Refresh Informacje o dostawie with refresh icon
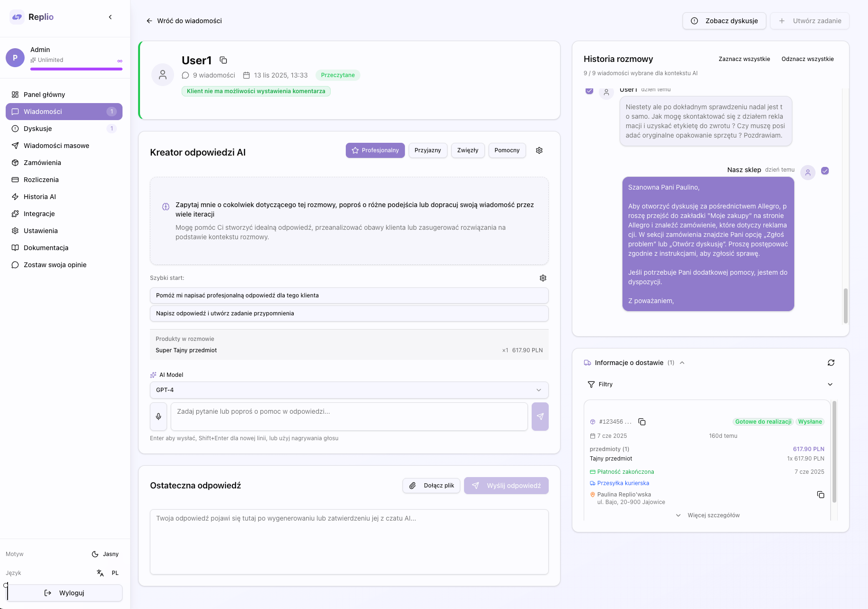 [x=832, y=363]
